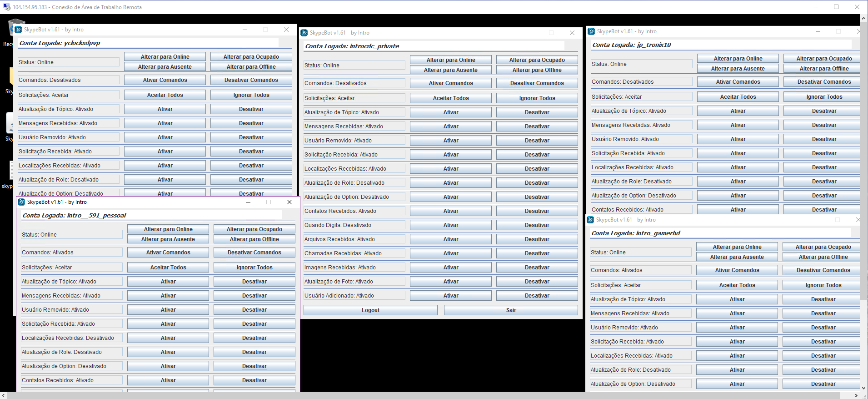Click 'Localizações Recebidas: Desativado' text in intro__591_pessoal
The image size is (868, 399).
pos(68,338)
